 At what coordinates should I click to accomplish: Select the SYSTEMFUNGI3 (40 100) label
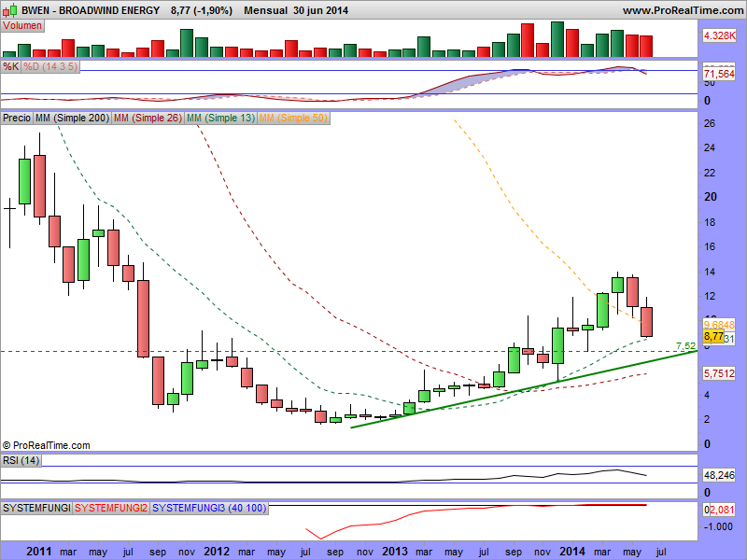(x=209, y=508)
